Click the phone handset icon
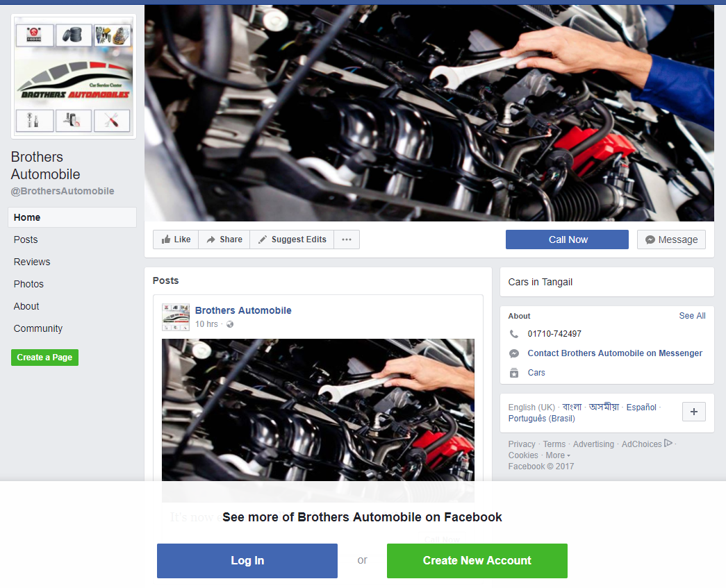Screen dimensions: 726x588 (514, 333)
